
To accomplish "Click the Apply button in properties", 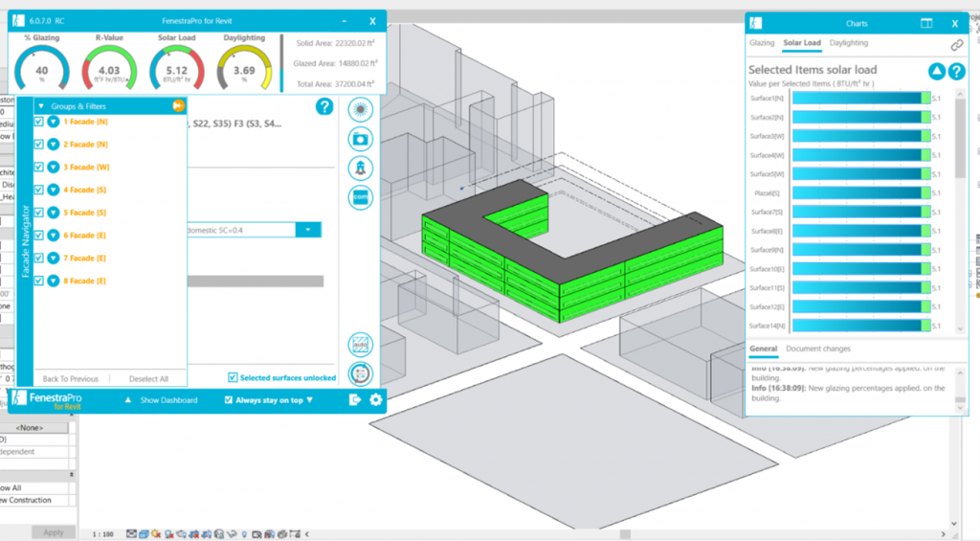I will point(54,532).
